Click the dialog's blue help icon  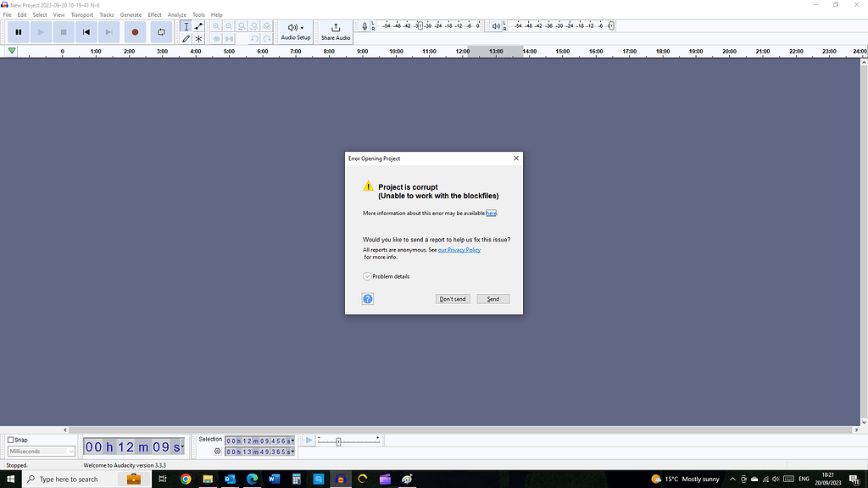click(367, 298)
